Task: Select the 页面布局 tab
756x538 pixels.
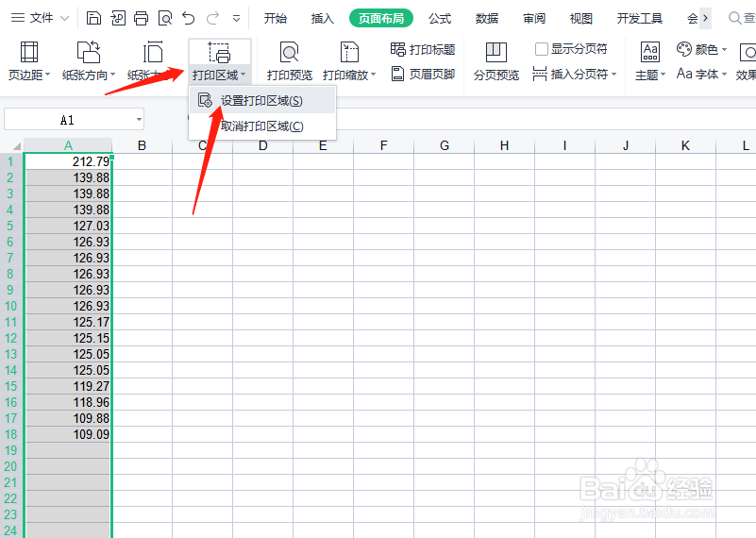Action: [381, 18]
